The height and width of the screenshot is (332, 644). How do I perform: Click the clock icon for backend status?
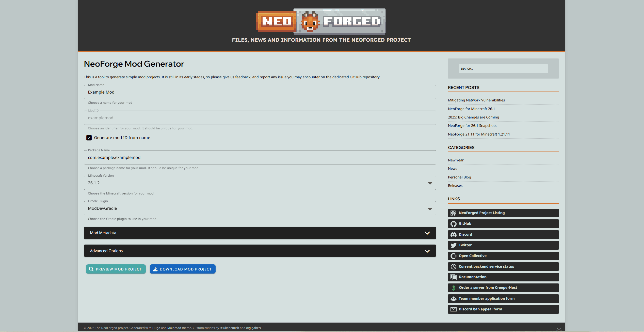tap(453, 267)
